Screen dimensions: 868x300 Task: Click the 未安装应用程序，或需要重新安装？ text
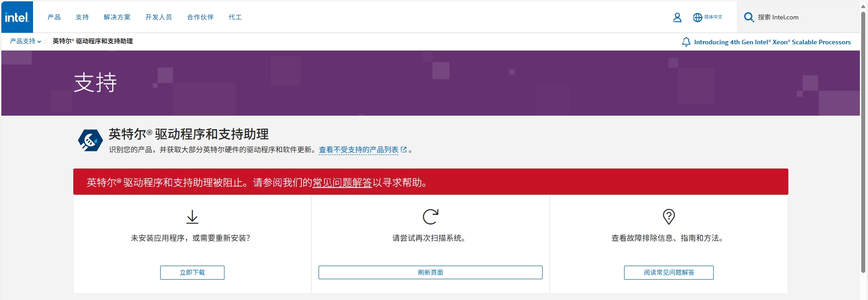(191, 238)
